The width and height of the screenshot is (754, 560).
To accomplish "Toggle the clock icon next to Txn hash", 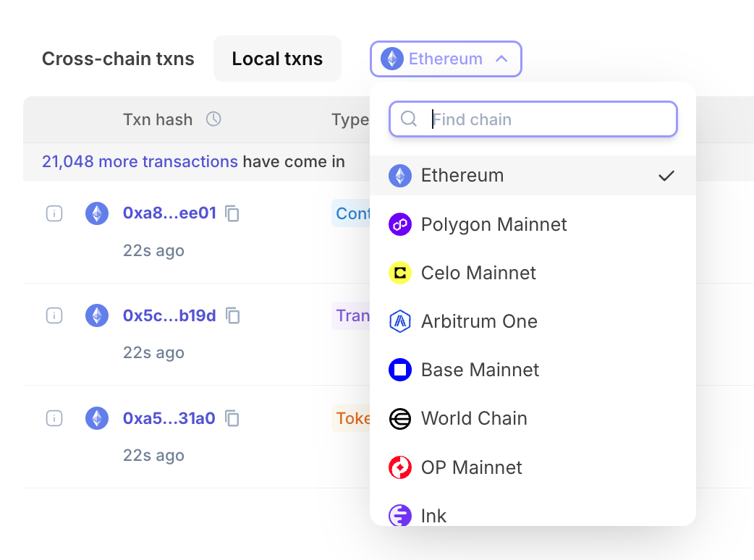I will (213, 119).
